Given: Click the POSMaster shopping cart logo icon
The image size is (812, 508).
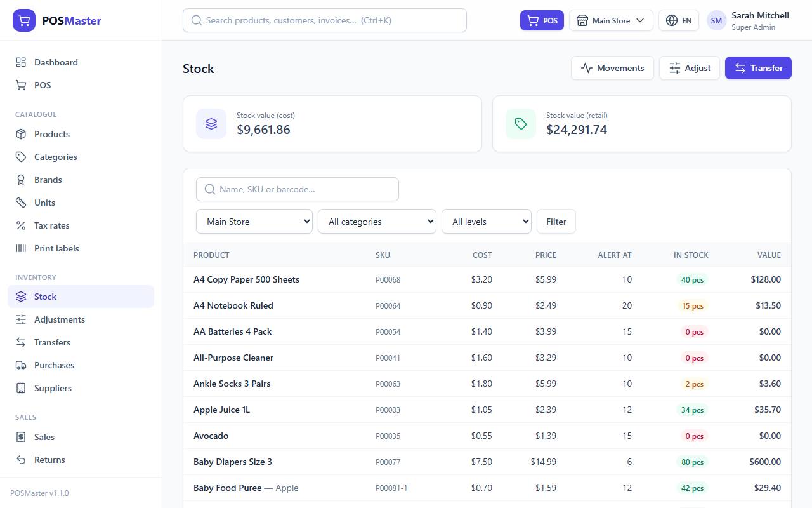Looking at the screenshot, I should [x=24, y=20].
